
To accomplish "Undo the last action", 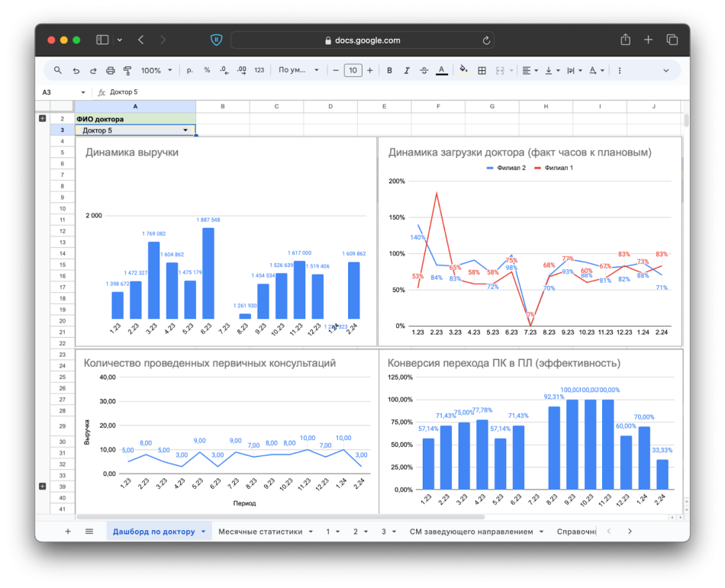I will 76,70.
